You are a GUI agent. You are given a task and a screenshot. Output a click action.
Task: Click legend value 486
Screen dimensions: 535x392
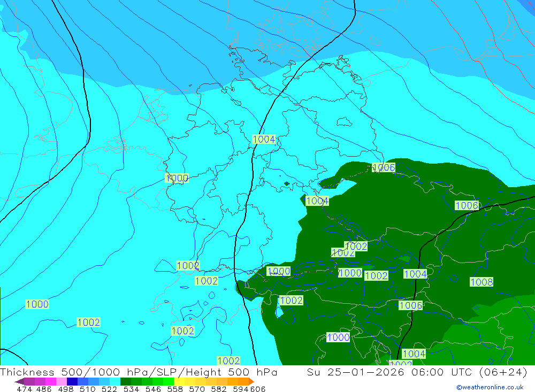pos(44,389)
